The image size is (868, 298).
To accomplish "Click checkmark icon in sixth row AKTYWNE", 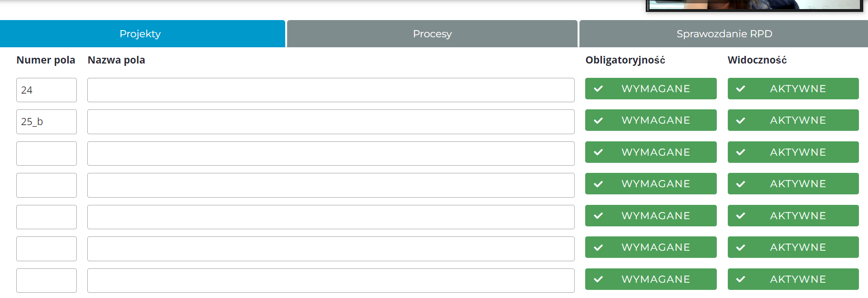I will click(741, 247).
